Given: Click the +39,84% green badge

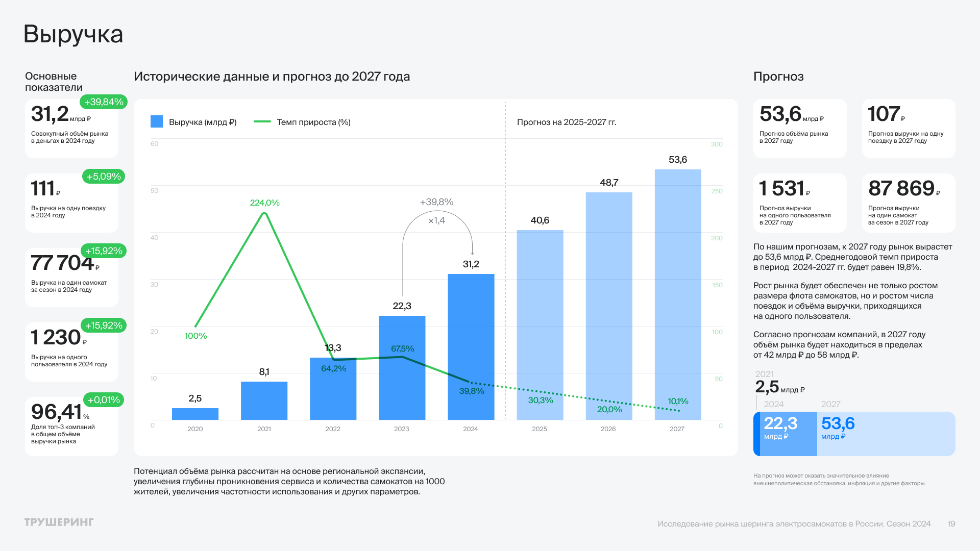Looking at the screenshot, I should click(x=104, y=102).
